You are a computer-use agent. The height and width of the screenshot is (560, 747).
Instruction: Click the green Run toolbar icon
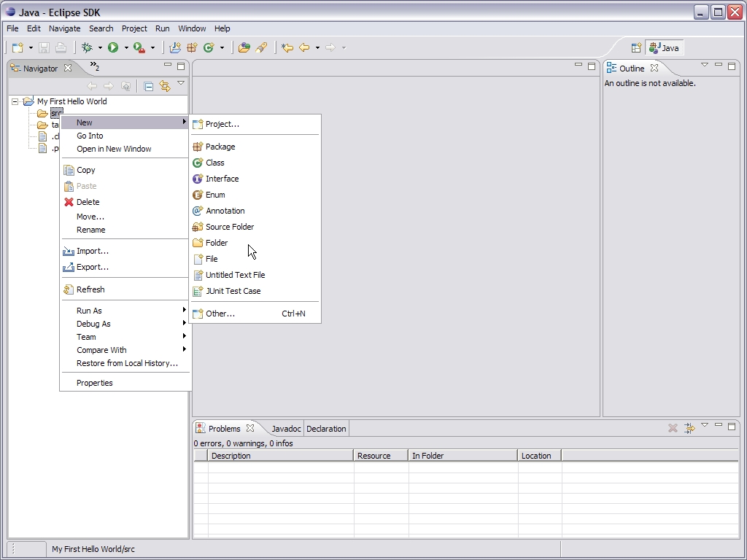click(113, 47)
